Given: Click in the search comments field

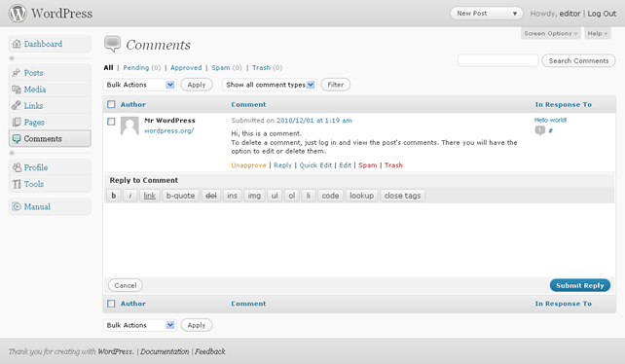Looking at the screenshot, I should tap(497, 60).
